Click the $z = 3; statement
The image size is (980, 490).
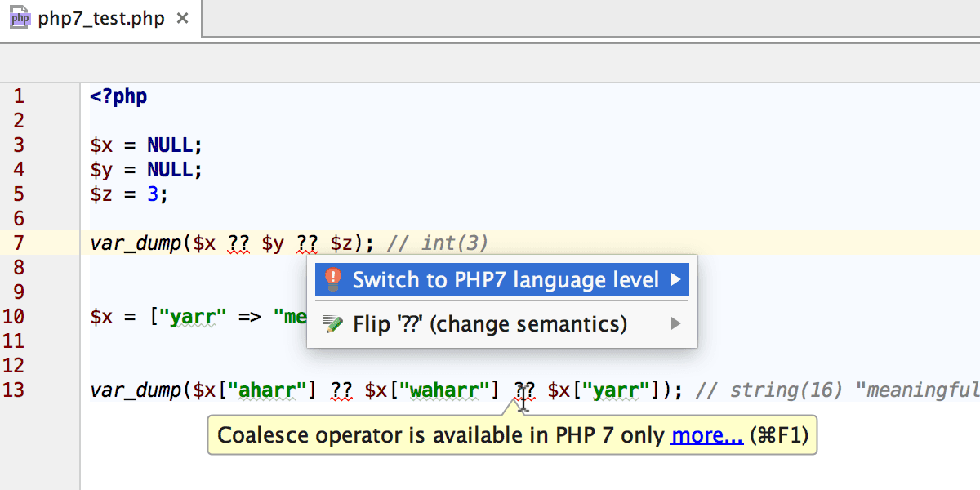[129, 194]
